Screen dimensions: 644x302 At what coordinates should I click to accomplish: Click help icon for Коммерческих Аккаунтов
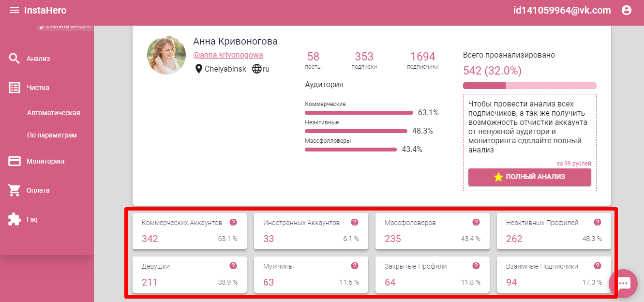tap(233, 223)
